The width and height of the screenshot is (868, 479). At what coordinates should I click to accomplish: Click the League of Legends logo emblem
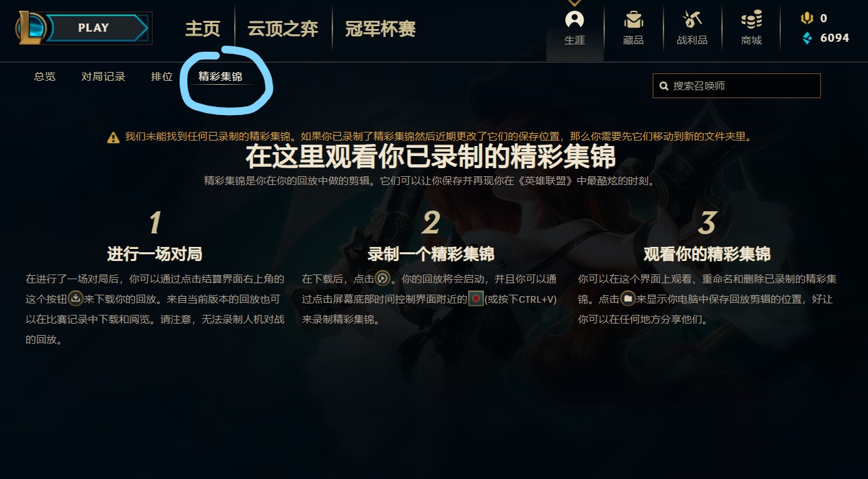(x=32, y=28)
